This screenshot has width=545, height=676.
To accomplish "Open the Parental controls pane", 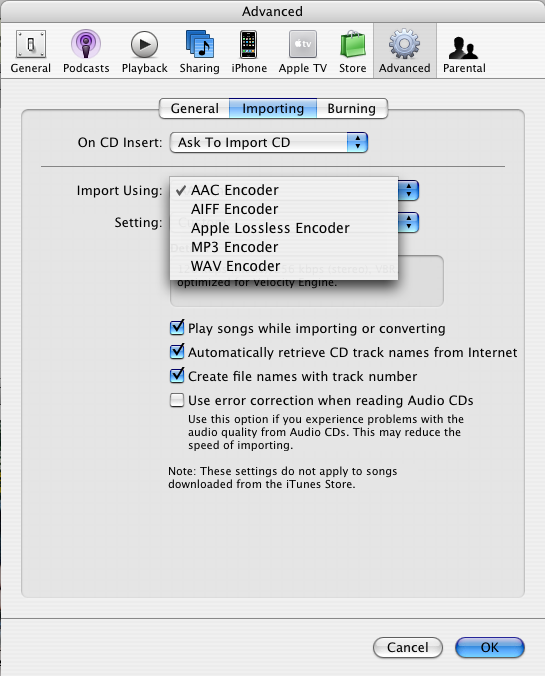I will 464,47.
